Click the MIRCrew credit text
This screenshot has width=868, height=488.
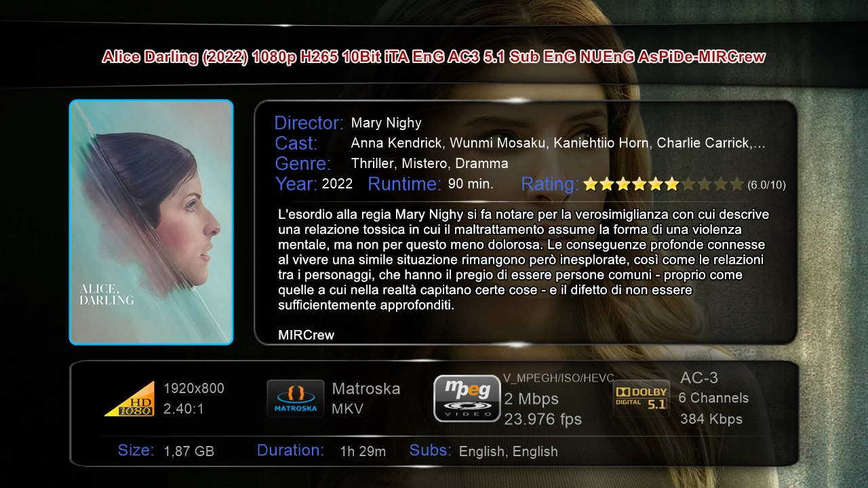[307, 335]
